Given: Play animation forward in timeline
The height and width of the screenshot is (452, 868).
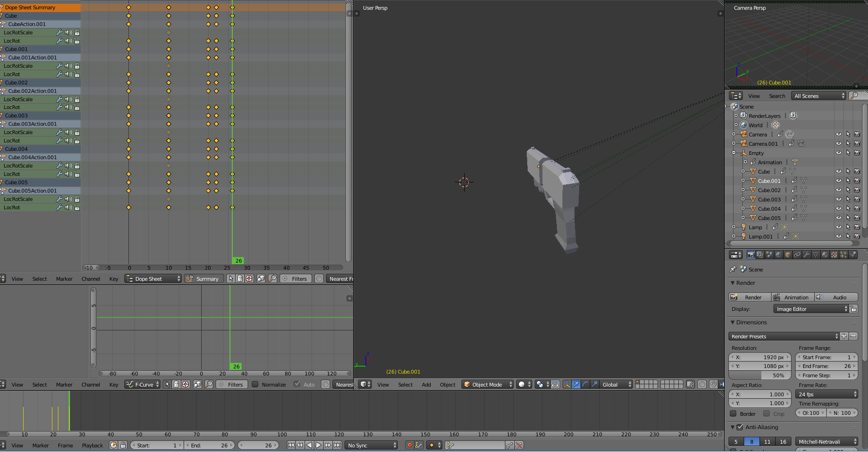Looking at the screenshot, I should (x=319, y=445).
